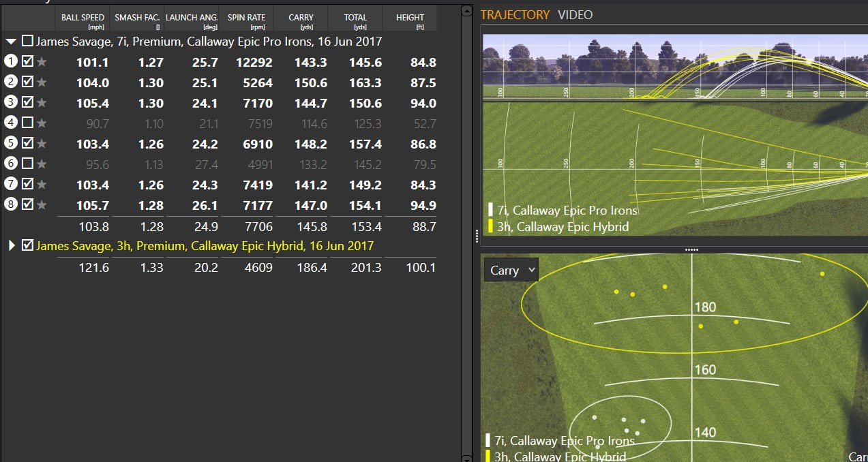Collapse the 7i Callaway Epic Pro Irons group

pos(10,42)
